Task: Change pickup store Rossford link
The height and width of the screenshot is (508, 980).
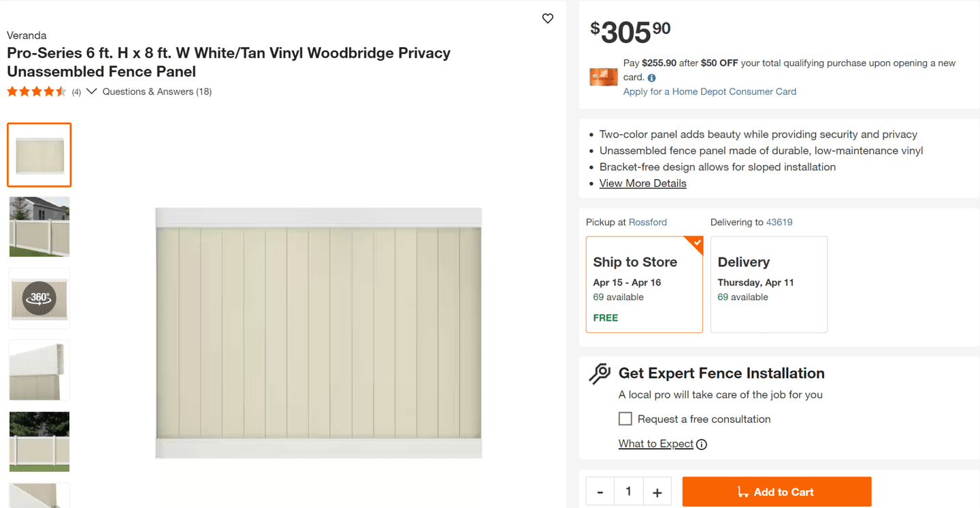Action: tap(647, 222)
